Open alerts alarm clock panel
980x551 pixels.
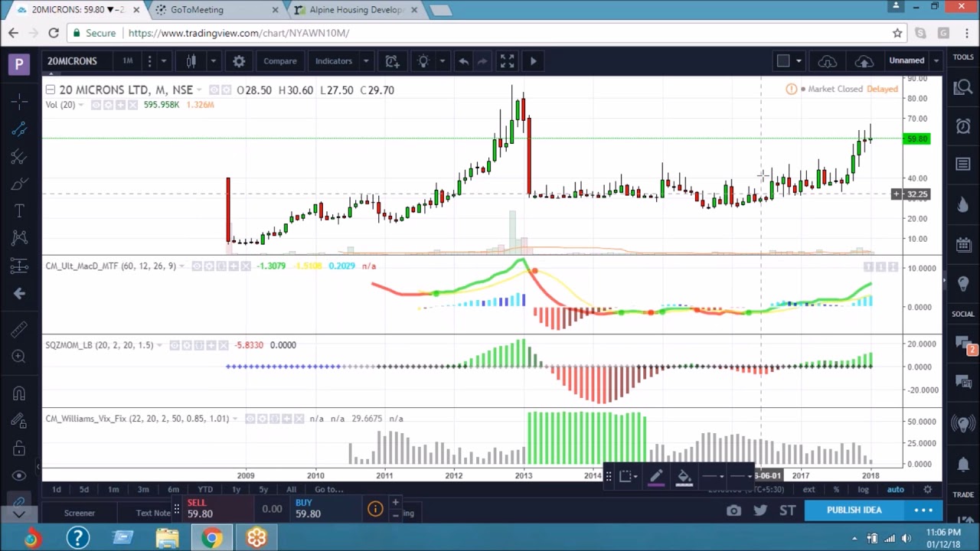pos(963,126)
